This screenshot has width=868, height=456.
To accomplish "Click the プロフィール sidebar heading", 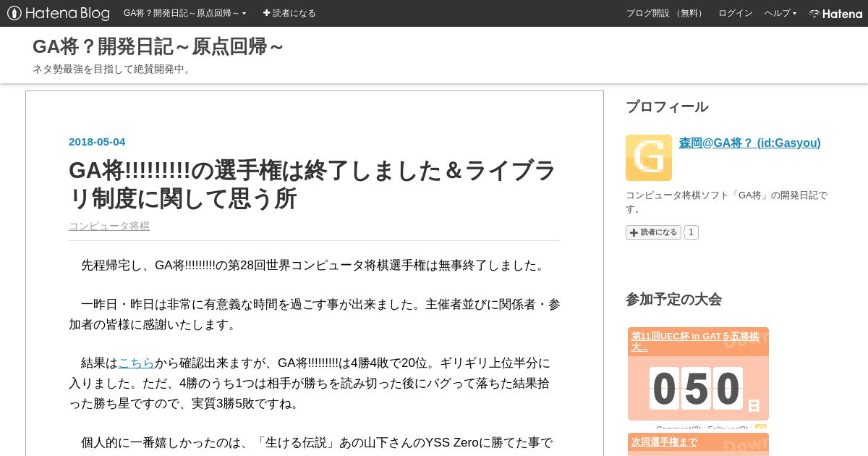I will point(667,106).
